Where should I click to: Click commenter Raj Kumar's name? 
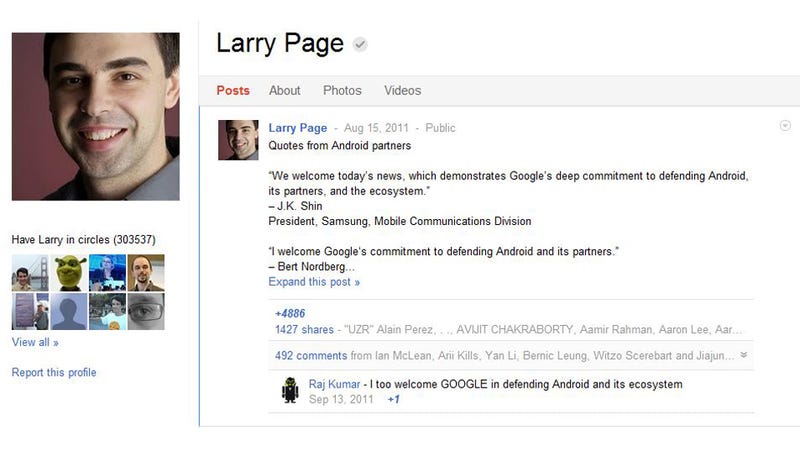[x=334, y=384]
